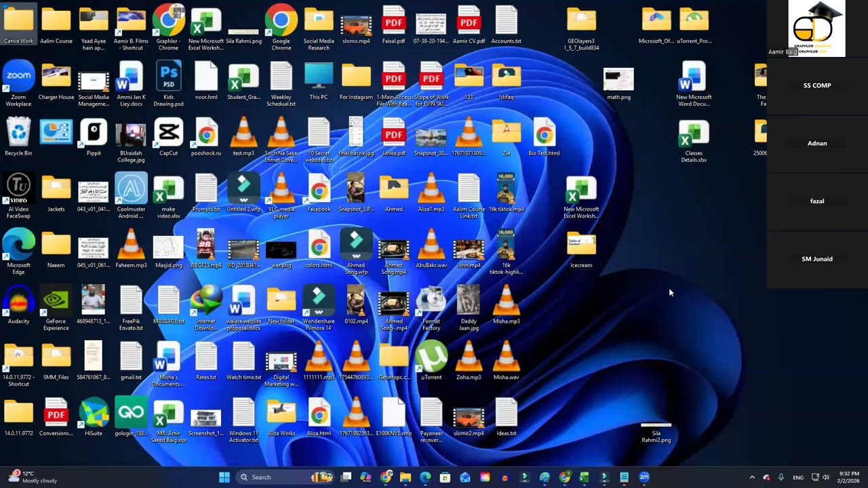The image size is (868, 488).
Task: Select the This PC icon
Action: coord(319,82)
